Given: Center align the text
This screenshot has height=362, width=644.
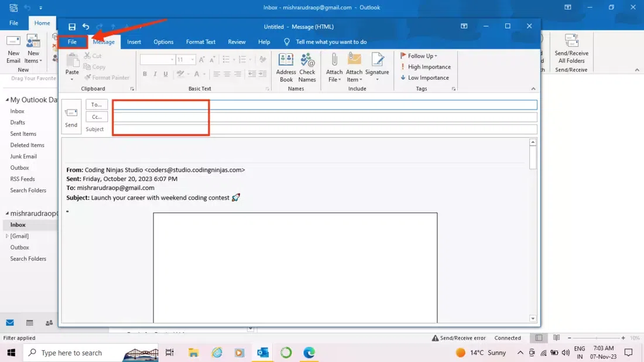Looking at the screenshot, I should click(227, 74).
